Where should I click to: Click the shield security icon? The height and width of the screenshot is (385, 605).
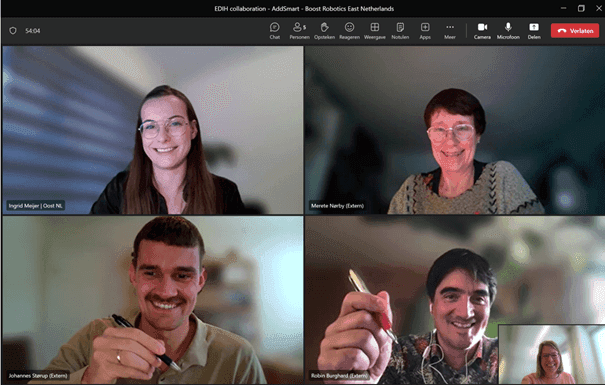pyautogui.click(x=13, y=30)
